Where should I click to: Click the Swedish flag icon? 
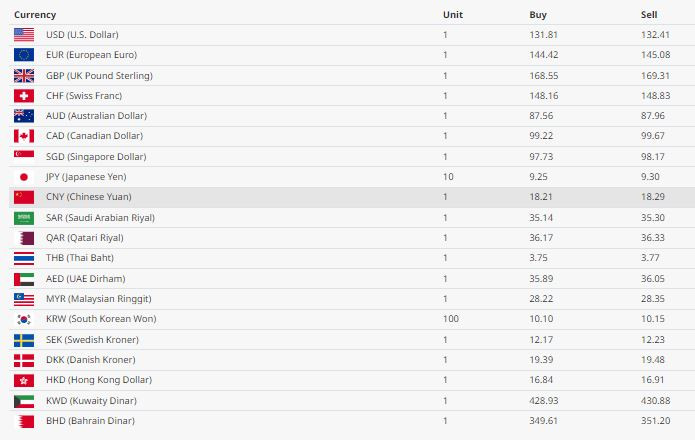point(24,340)
